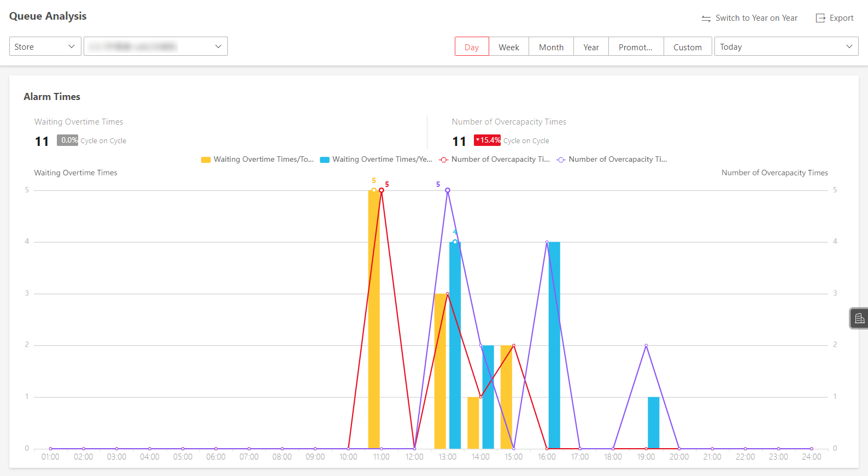Open the blurred store name dropdown

click(156, 46)
